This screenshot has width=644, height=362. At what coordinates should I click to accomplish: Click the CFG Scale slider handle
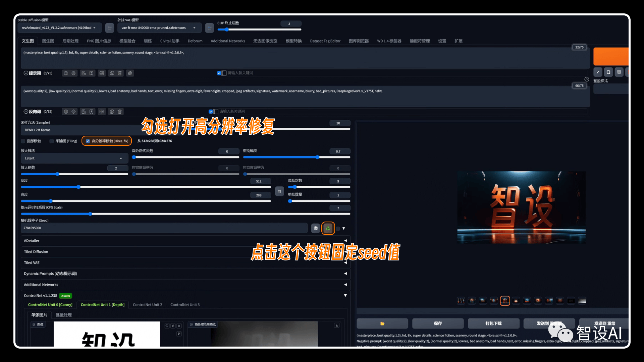click(90, 214)
